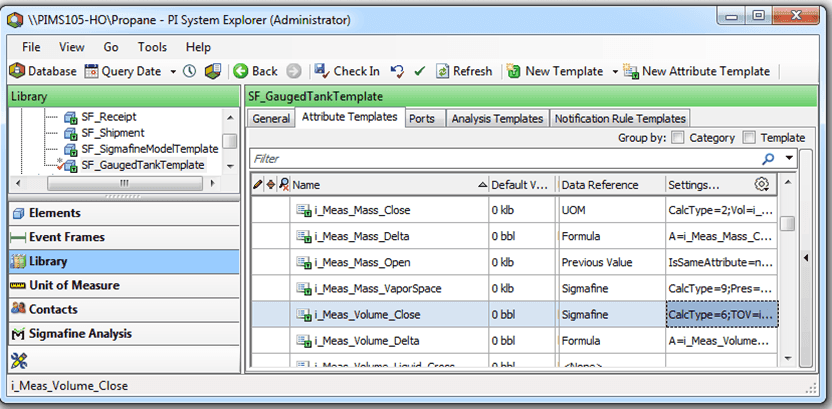The width and height of the screenshot is (832, 409).
Task: Click the green checkmark apply icon
Action: point(420,71)
